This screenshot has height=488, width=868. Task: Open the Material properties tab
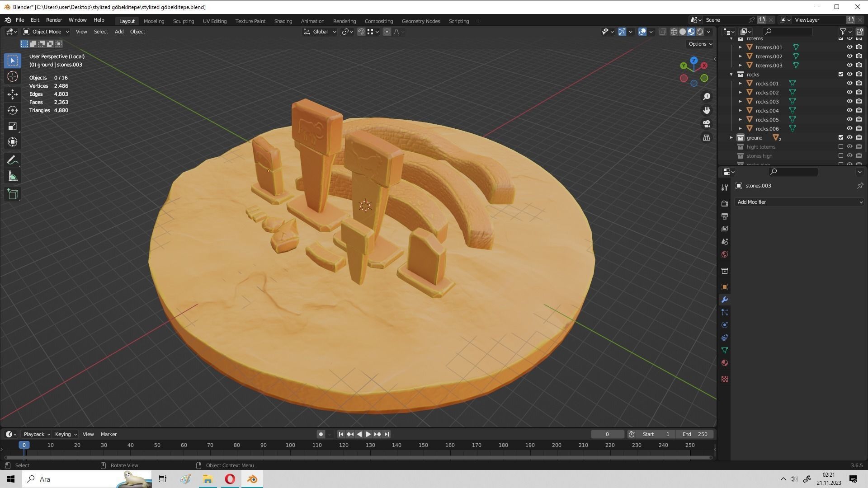725,363
